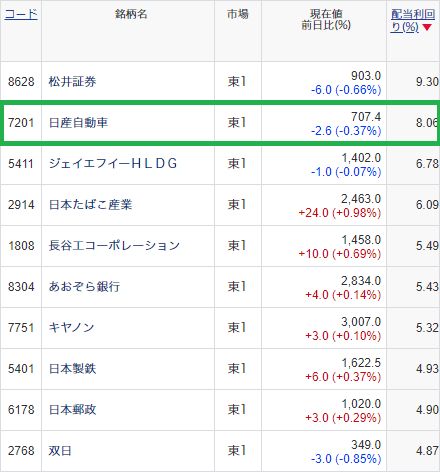Screen dimensions: 440x472
Task: Click the +4.0 (+0.14%) change value
Action: [343, 295]
